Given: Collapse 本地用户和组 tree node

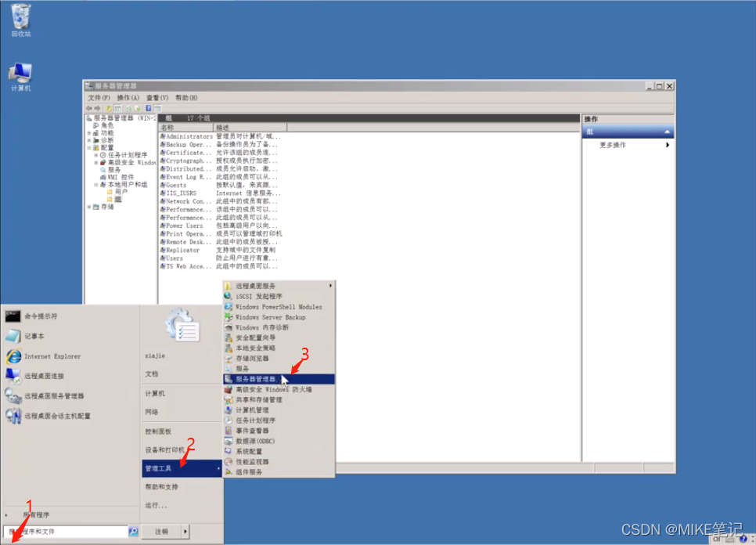Looking at the screenshot, I should click(96, 185).
